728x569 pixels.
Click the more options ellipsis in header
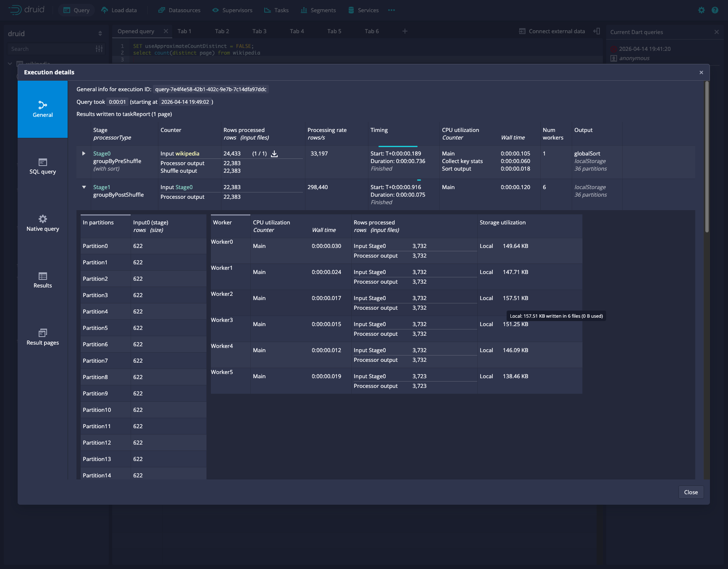392,10
